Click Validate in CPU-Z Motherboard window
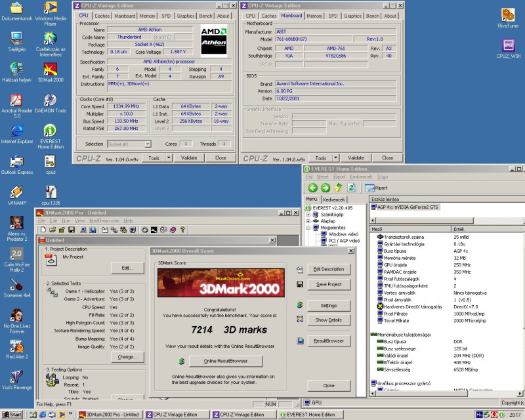This screenshot has height=420, width=525. pos(356,157)
